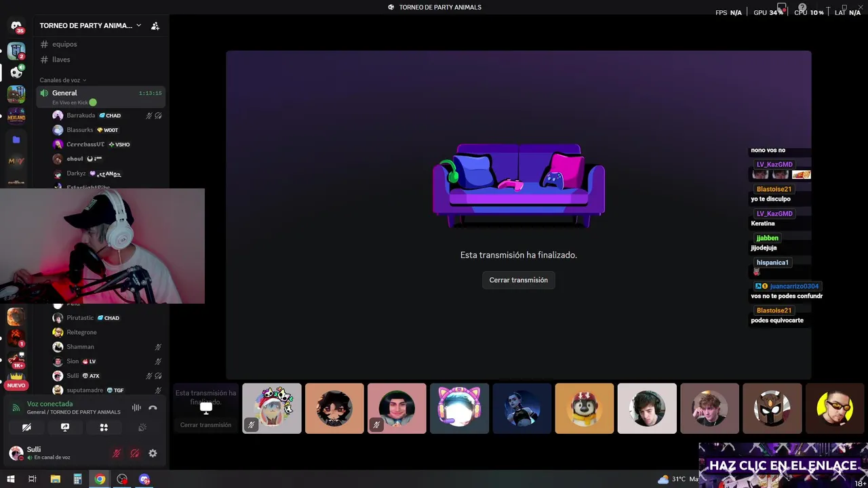
Task: Open the screen share icon in voice panel
Action: click(65, 428)
